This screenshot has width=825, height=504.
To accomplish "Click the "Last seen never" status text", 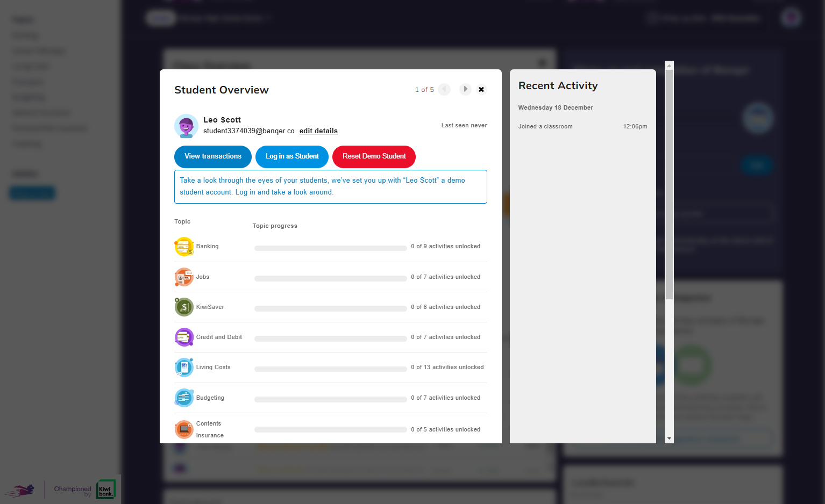I will coord(464,126).
